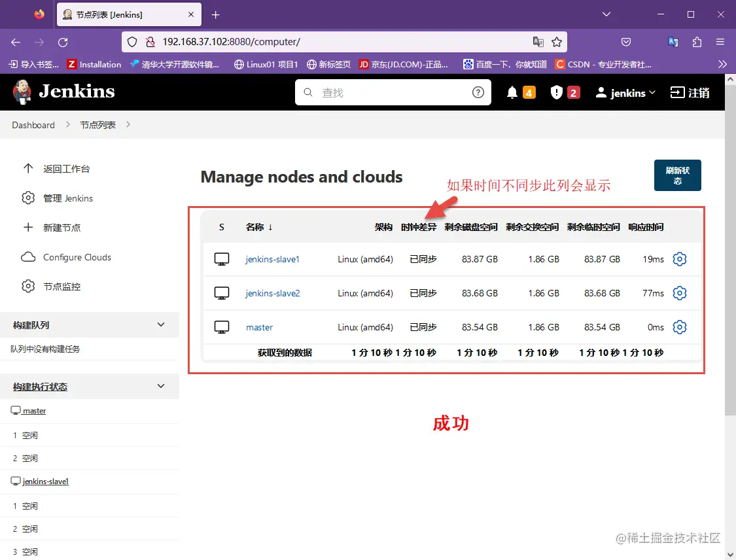Click 剩余磁盘空间 column header
Viewport: 736px width, 560px height.
coord(471,227)
